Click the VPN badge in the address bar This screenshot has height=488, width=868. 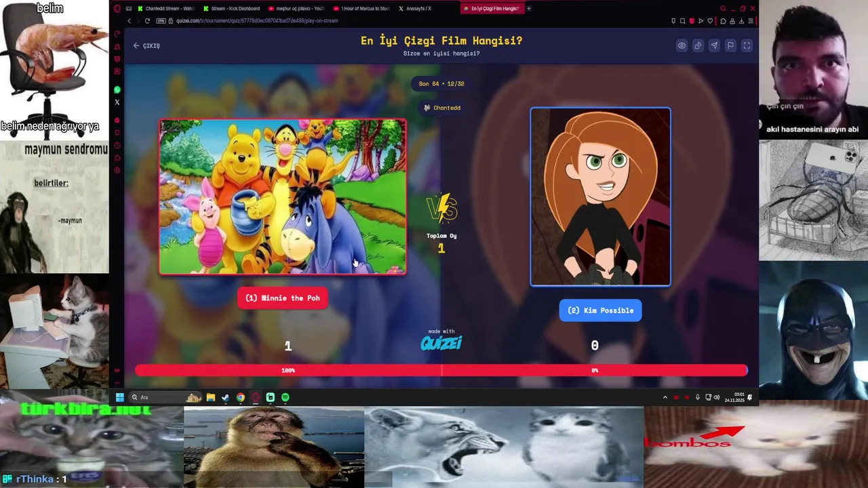pyautogui.click(x=161, y=21)
